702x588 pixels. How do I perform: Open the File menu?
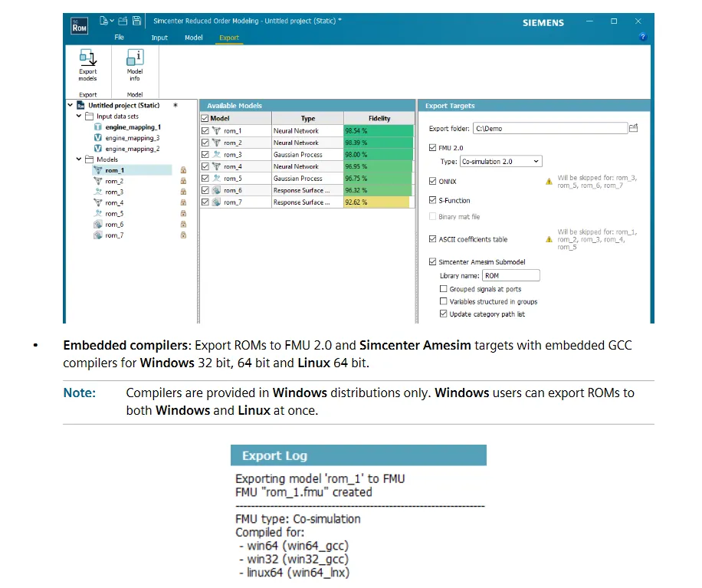[x=119, y=38]
